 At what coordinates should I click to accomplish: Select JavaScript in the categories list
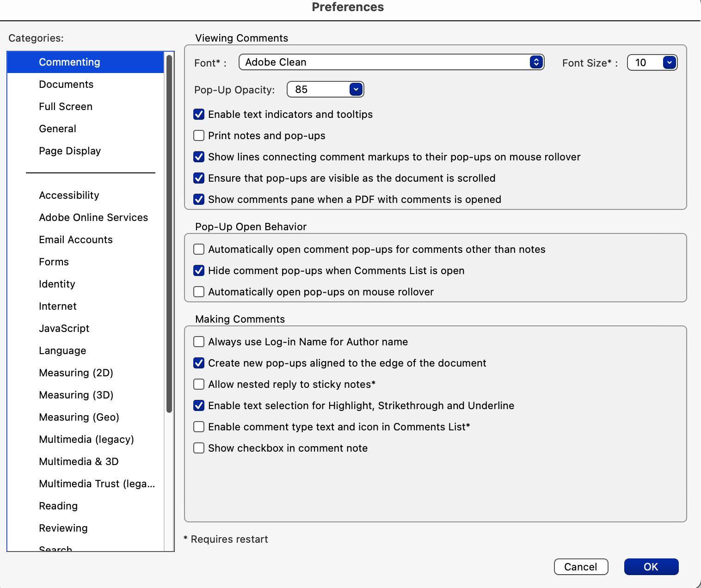point(64,328)
